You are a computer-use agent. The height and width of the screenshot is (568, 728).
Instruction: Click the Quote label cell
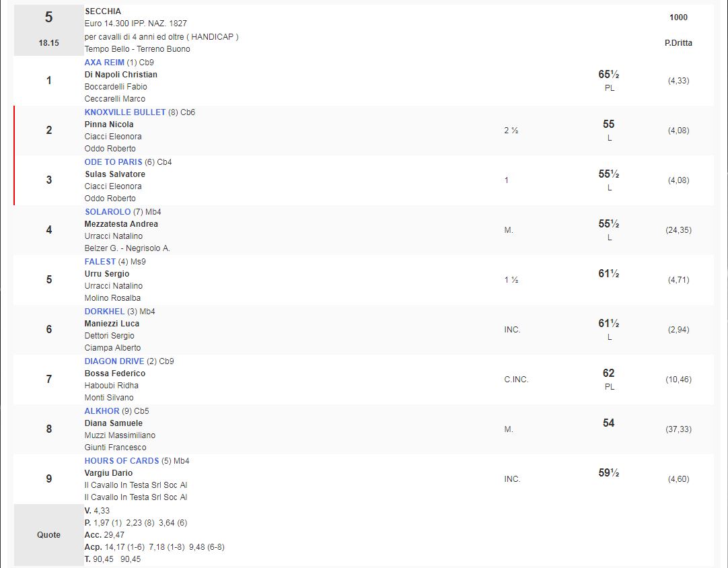48,535
